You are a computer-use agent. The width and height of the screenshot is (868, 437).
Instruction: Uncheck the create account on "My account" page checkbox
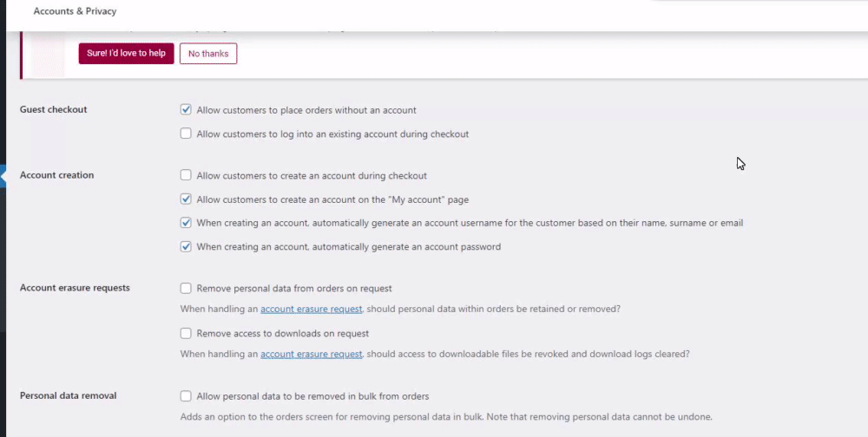(x=186, y=199)
